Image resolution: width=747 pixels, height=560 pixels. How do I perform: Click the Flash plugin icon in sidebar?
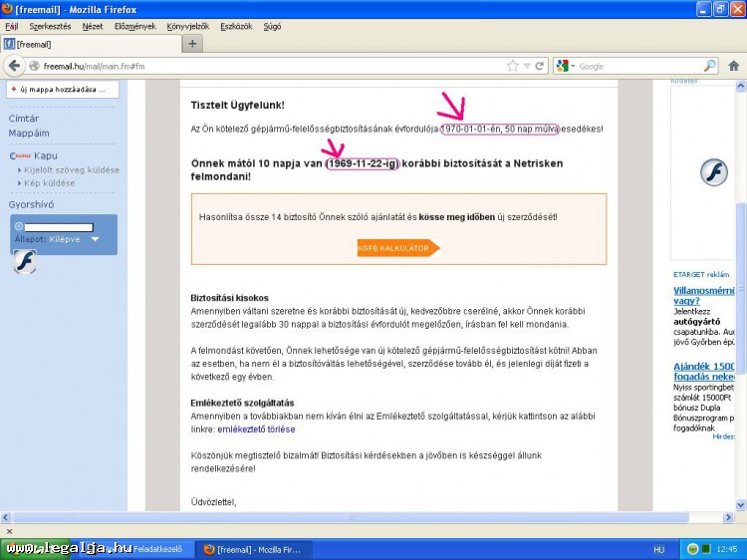tap(24, 262)
